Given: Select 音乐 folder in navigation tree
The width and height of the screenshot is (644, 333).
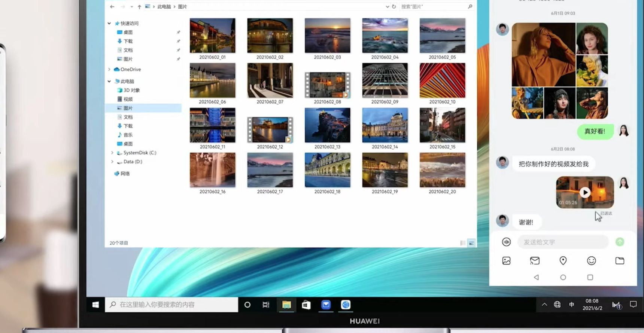Looking at the screenshot, I should (125, 135).
